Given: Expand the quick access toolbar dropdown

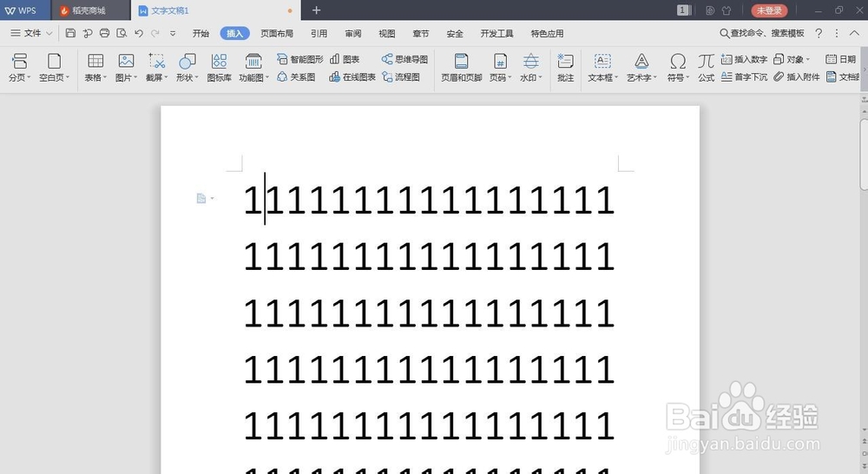Looking at the screenshot, I should click(x=173, y=34).
